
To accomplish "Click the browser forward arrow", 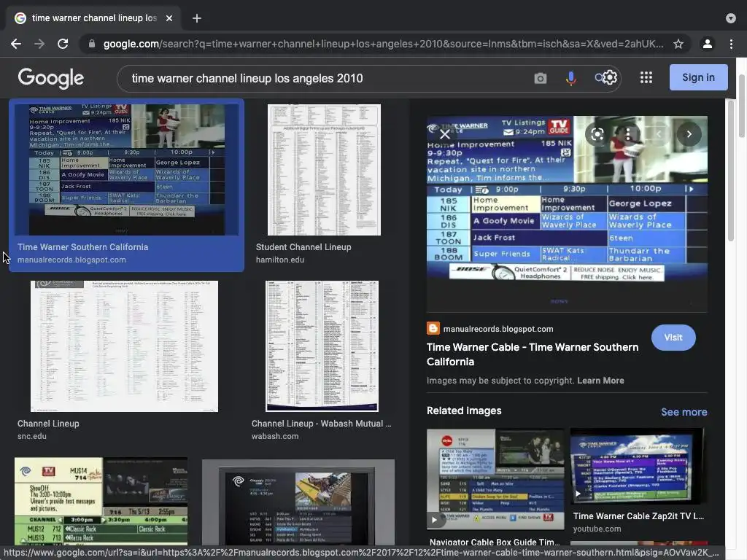I will coord(39,44).
